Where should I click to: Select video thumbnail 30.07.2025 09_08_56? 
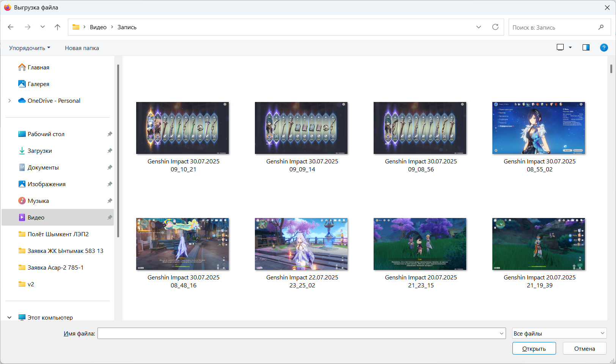coord(420,128)
